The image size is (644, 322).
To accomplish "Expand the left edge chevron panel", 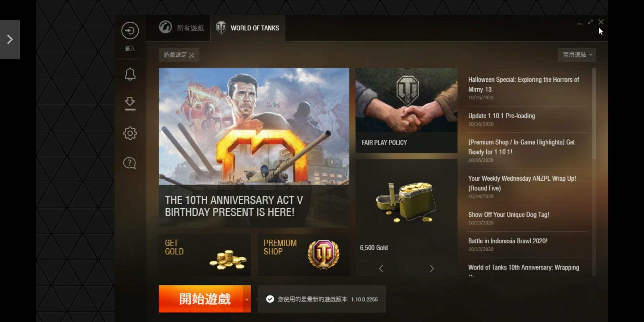I will (x=10, y=39).
